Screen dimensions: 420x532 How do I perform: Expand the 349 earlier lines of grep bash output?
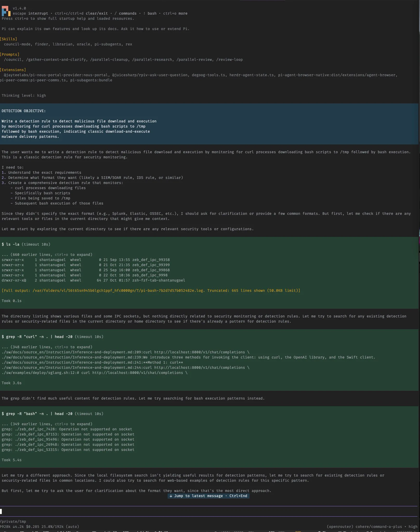[47, 424]
